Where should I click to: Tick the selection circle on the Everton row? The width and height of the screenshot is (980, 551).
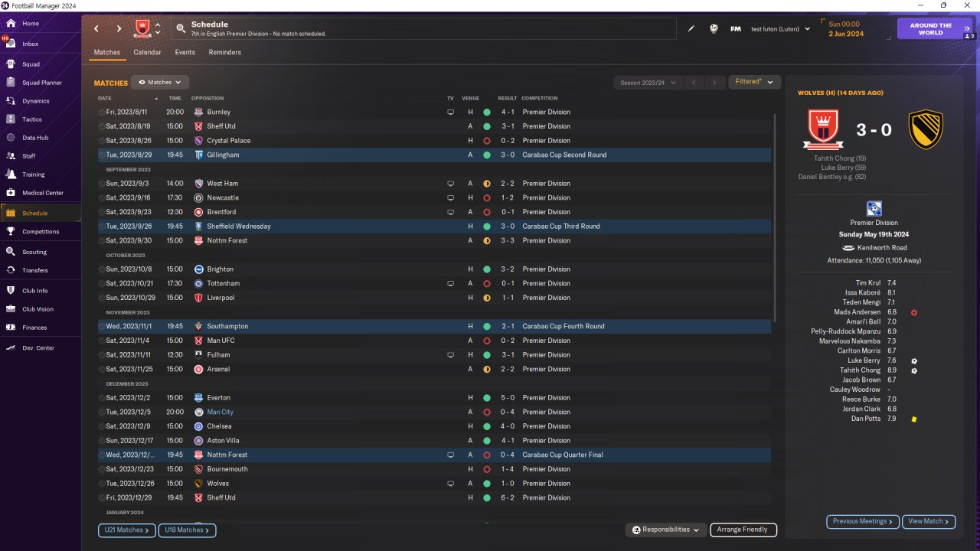pos(102,398)
